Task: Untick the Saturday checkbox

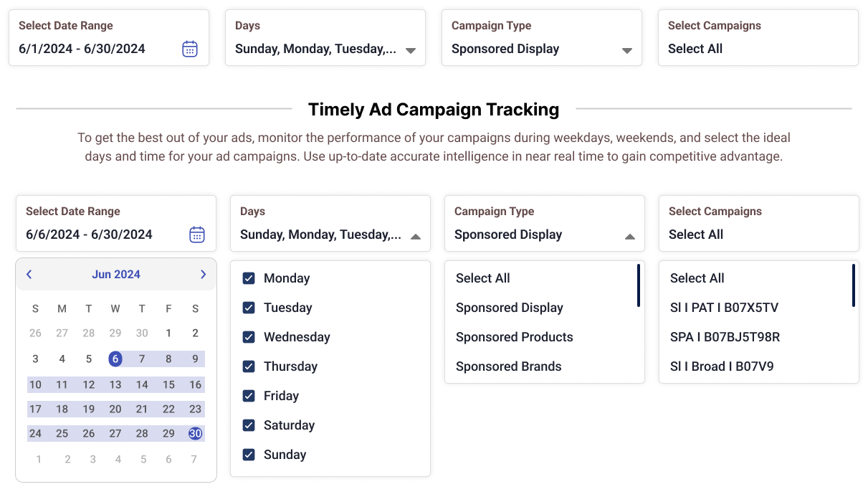Action: tap(249, 425)
